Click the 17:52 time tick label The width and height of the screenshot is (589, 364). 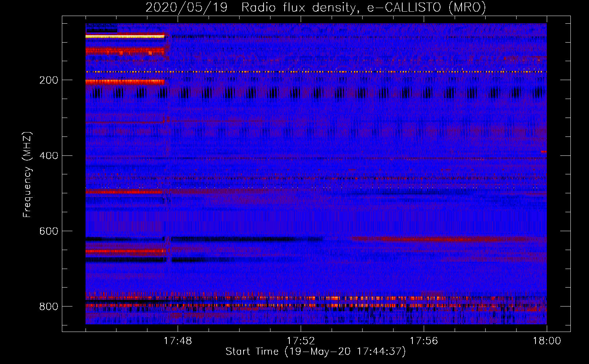pyautogui.click(x=301, y=341)
